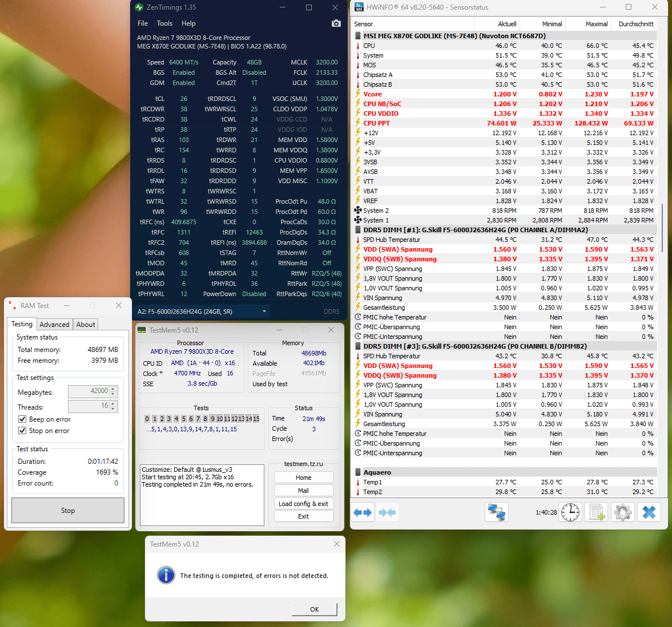The width and height of the screenshot is (672, 627).
Task: Click the Aktuell column header in HWiNFO
Action: [x=497, y=24]
